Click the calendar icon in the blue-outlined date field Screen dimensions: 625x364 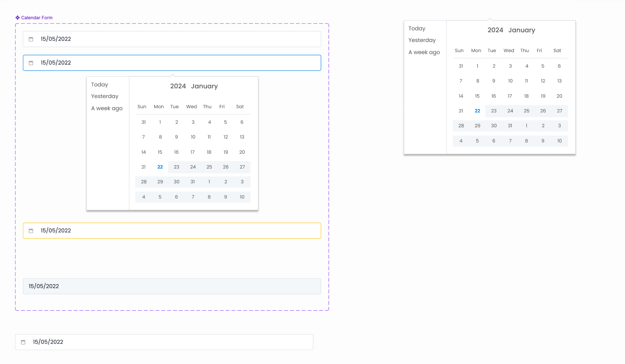point(31,63)
